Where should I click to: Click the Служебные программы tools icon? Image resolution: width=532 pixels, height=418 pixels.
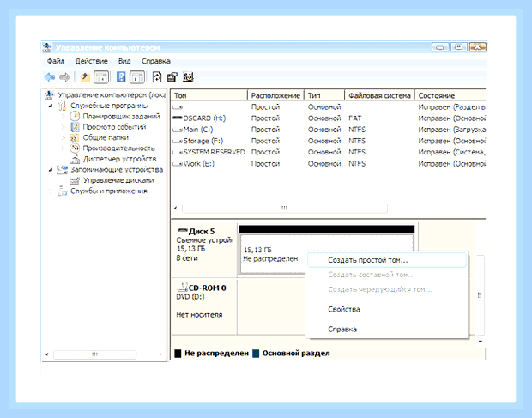(62, 106)
